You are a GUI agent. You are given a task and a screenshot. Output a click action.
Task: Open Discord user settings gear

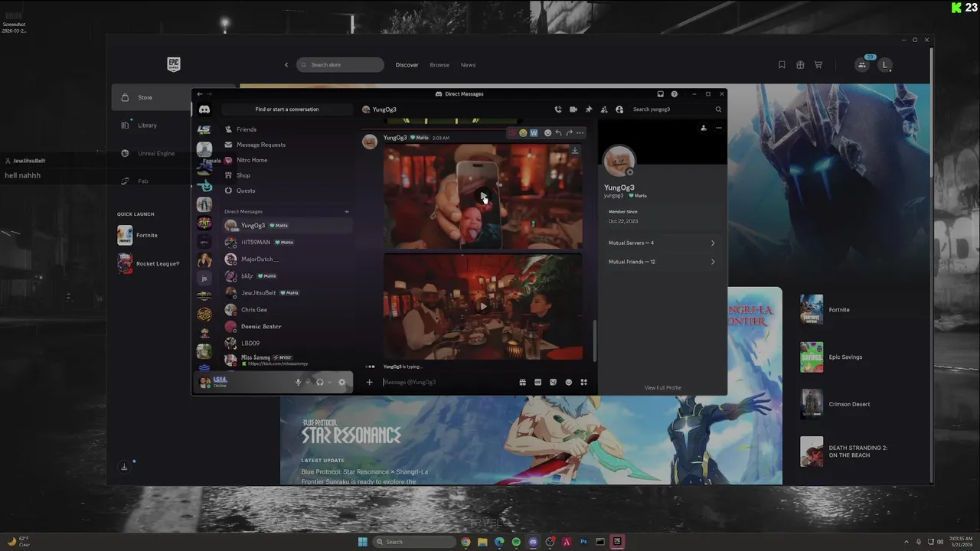(341, 382)
